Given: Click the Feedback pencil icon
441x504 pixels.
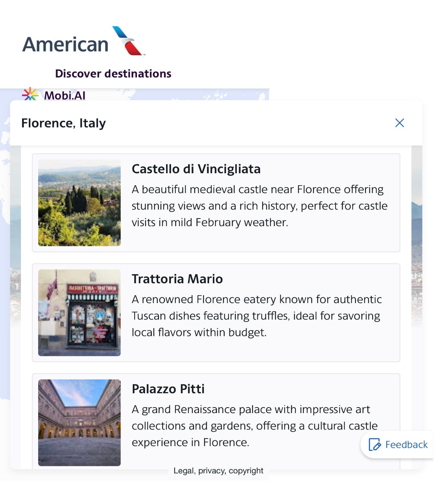Looking at the screenshot, I should 374,445.
